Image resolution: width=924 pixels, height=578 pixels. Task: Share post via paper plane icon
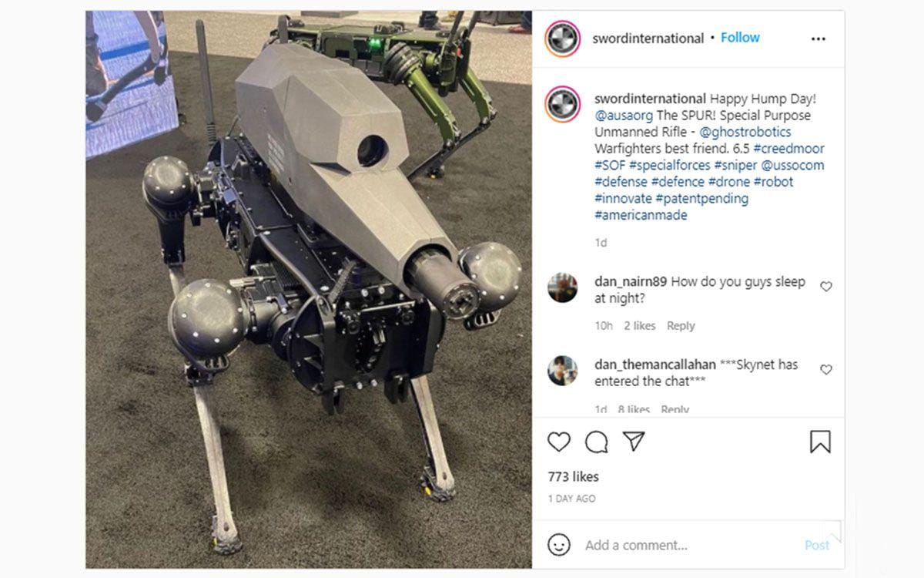click(x=633, y=441)
